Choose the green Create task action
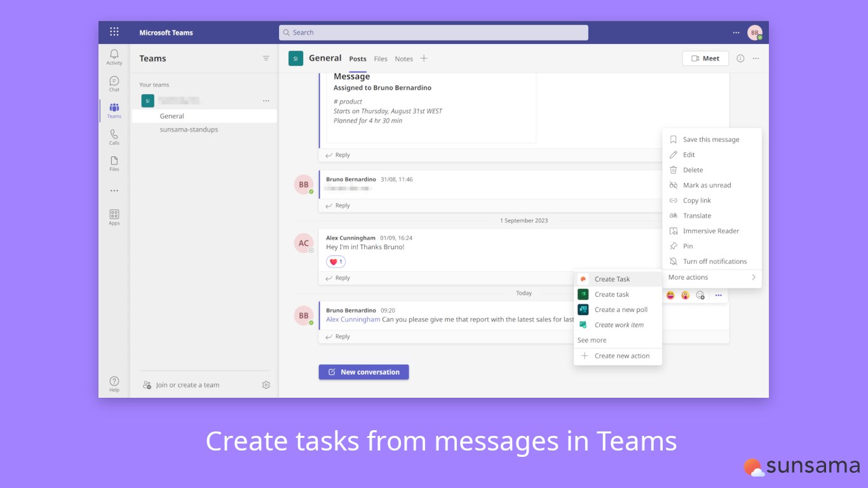Screen dimensions: 868x488 coord(618,294)
